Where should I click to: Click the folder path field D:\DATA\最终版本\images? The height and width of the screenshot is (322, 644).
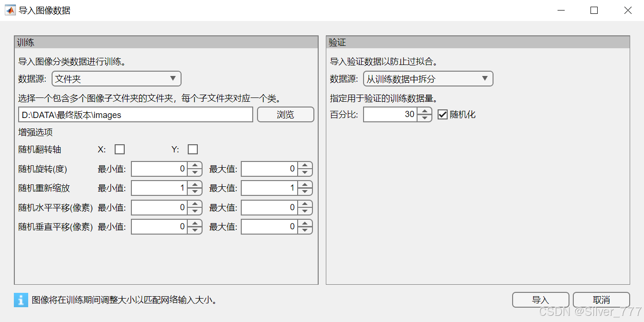(x=136, y=115)
